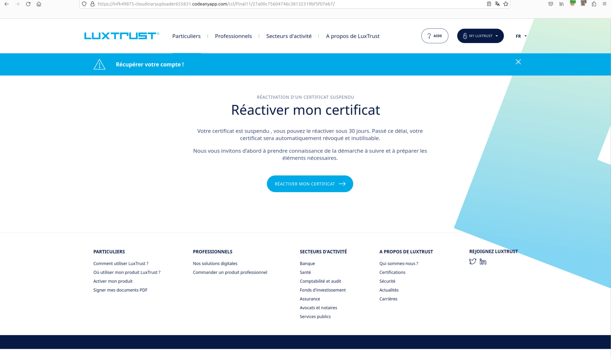Open Comment utiliser LuxTrust link
Viewport: 611px width, 364px height.
[x=121, y=263]
